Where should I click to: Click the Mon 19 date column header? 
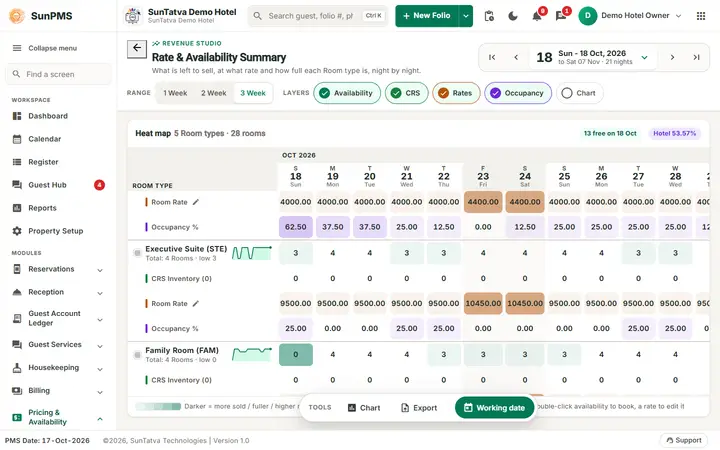332,176
